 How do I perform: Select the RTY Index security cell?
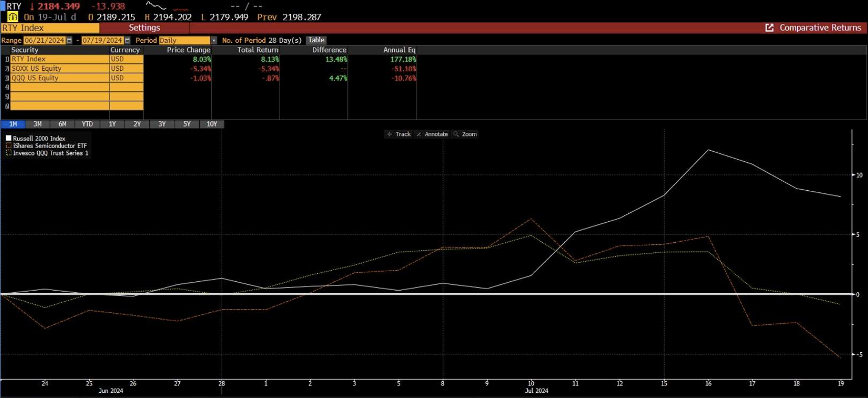click(60, 59)
